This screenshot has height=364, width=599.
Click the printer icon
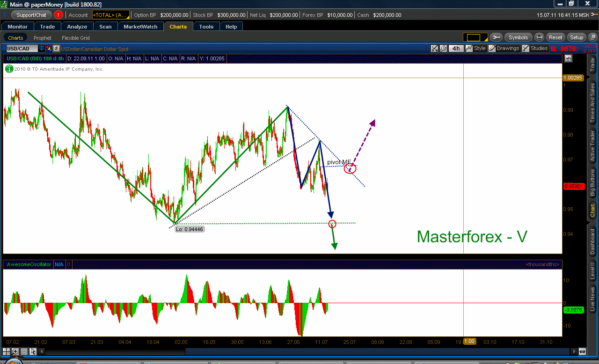pyautogui.click(x=540, y=37)
